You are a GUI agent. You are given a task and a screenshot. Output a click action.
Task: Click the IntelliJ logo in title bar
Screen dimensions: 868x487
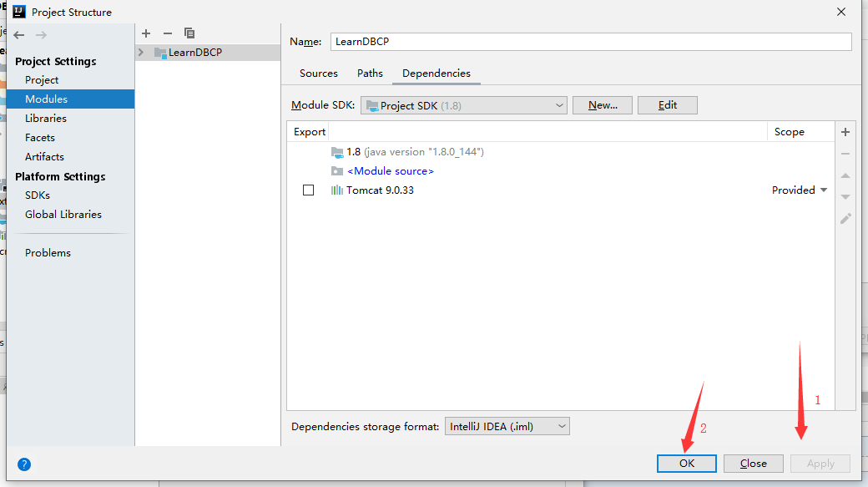tap(19, 12)
